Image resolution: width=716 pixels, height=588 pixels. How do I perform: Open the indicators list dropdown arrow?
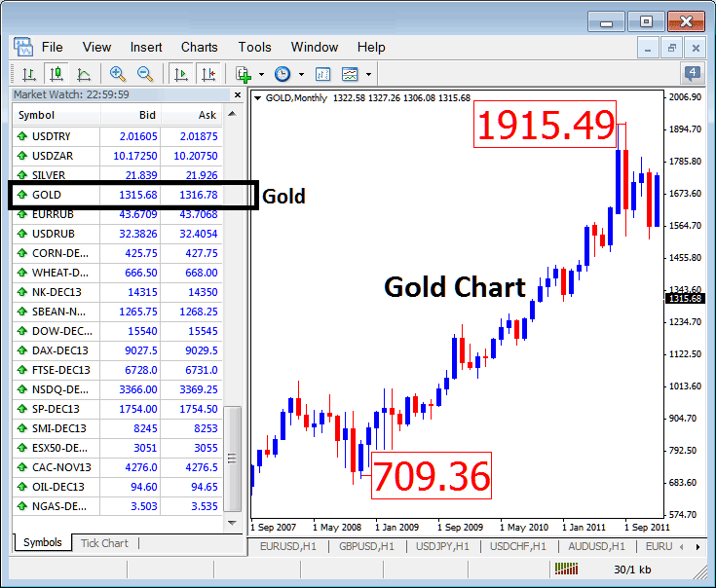(x=261, y=74)
